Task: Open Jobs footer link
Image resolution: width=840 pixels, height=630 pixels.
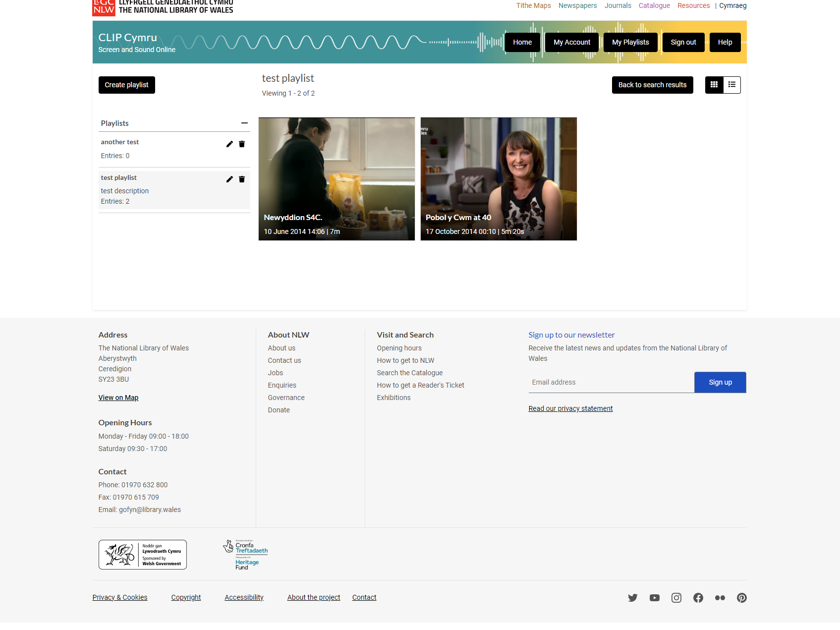Action: [276, 373]
